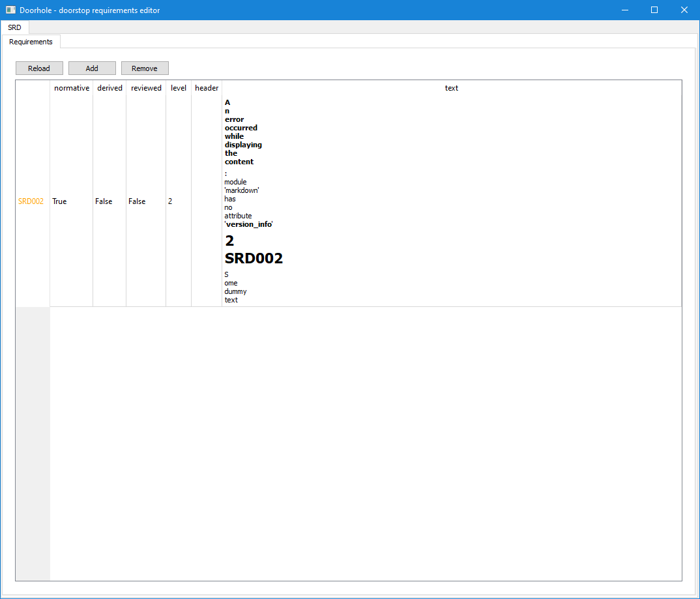
Task: Click the text column header
Action: pyautogui.click(x=451, y=87)
